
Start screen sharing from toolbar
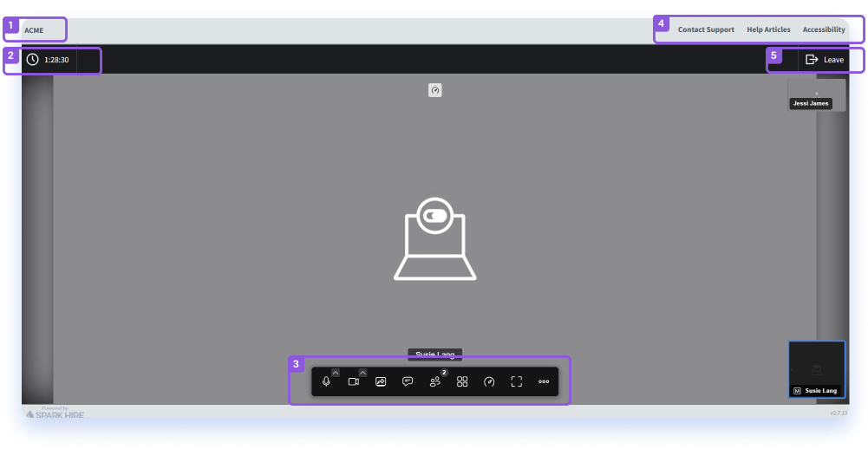(x=381, y=381)
